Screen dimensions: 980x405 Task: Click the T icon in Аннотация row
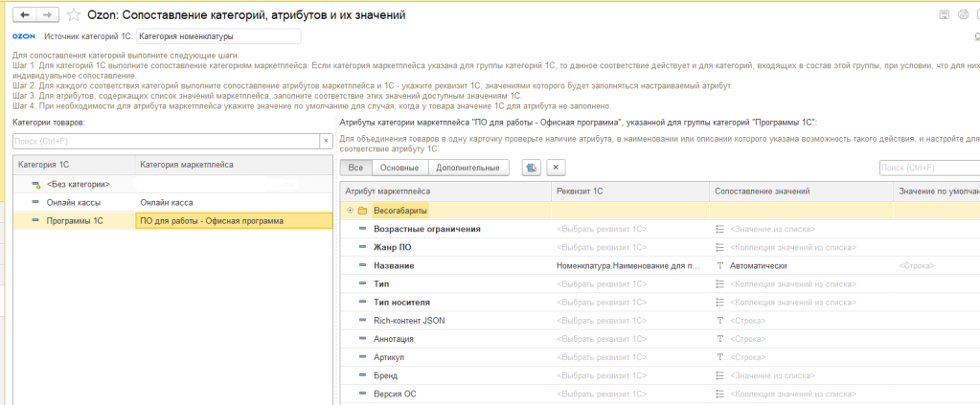719,339
